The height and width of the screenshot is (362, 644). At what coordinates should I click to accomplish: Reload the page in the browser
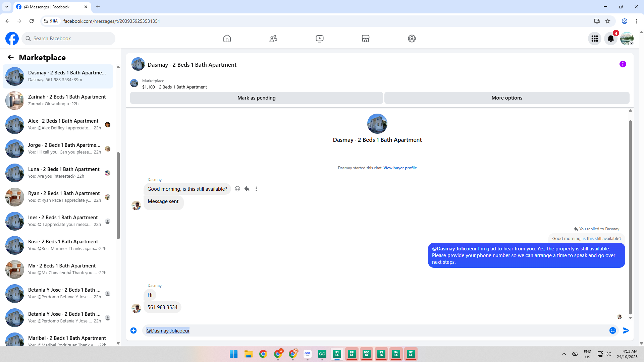(x=32, y=21)
